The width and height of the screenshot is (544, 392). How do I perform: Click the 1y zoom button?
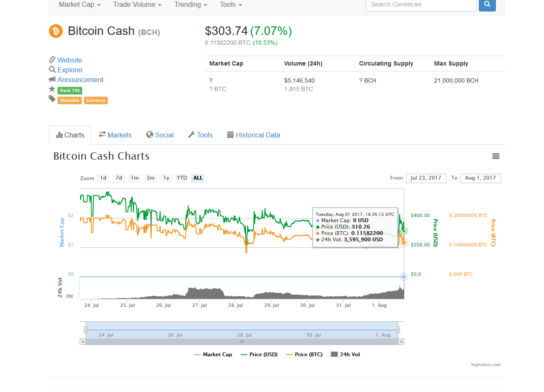pos(166,178)
